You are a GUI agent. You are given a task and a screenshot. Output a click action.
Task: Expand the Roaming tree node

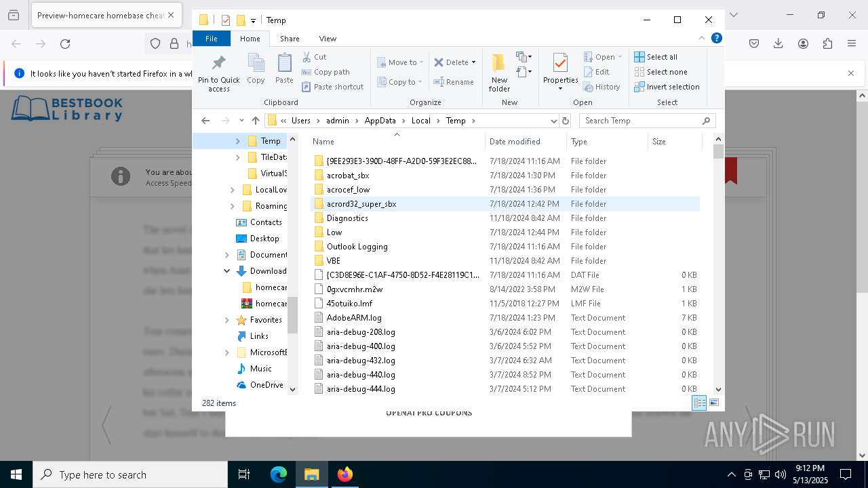click(232, 206)
